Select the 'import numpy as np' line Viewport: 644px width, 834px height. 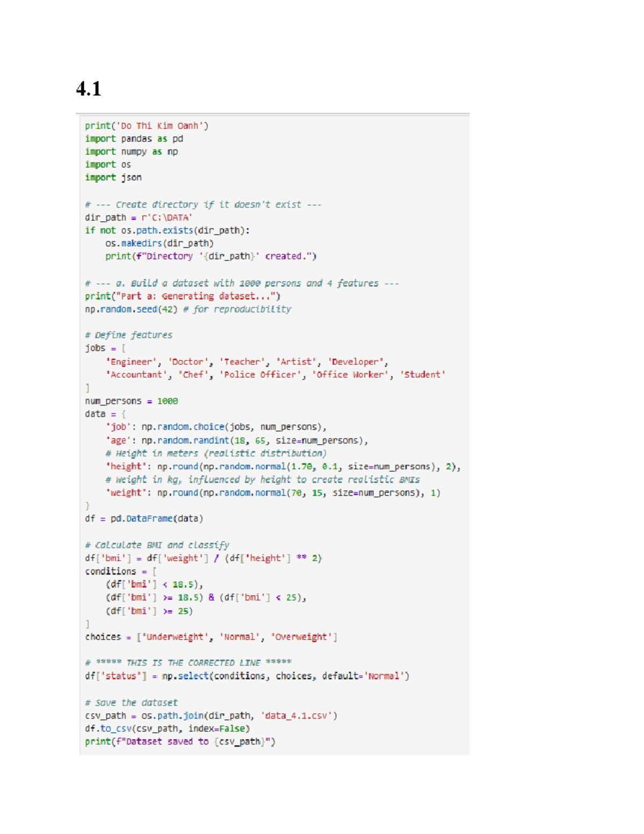coord(131,151)
